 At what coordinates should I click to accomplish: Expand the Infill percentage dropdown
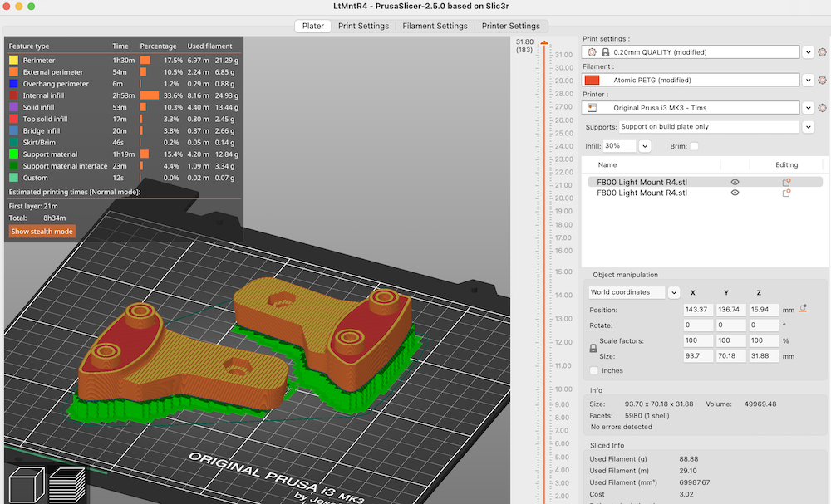click(x=645, y=146)
